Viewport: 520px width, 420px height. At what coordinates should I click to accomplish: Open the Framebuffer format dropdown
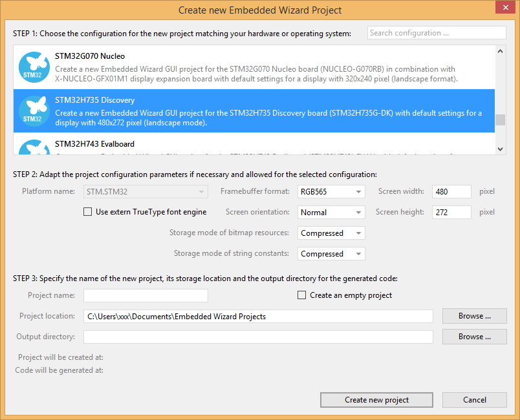click(331, 192)
